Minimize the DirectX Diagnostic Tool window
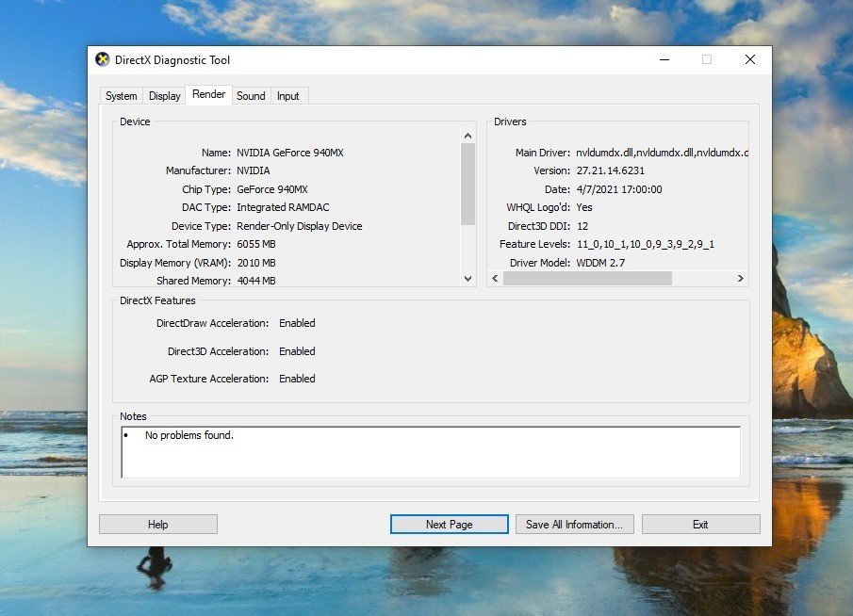 click(x=664, y=59)
